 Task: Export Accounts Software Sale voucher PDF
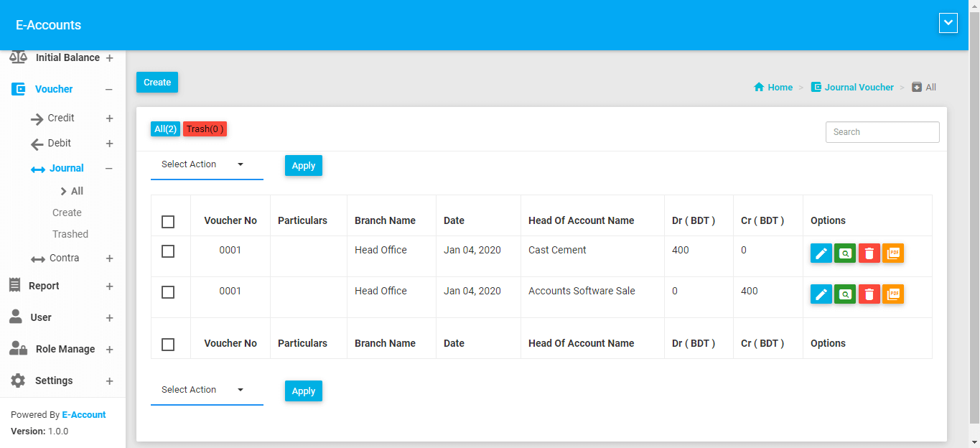[x=893, y=294]
